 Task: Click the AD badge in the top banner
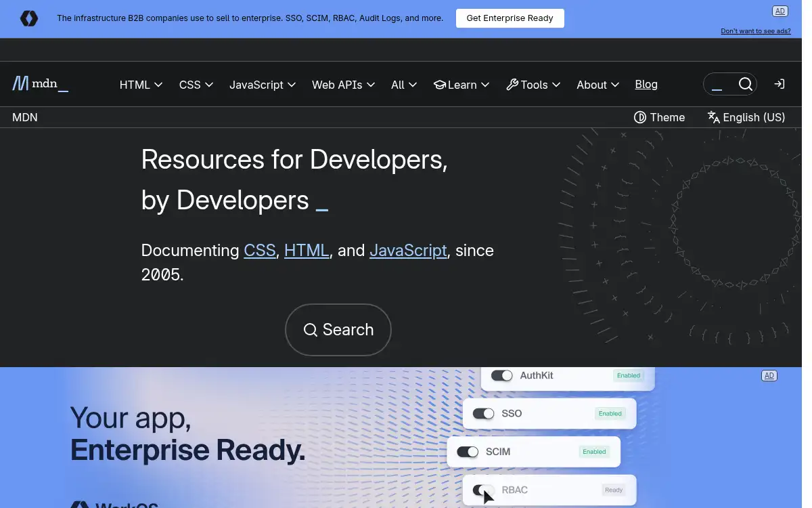coord(780,11)
